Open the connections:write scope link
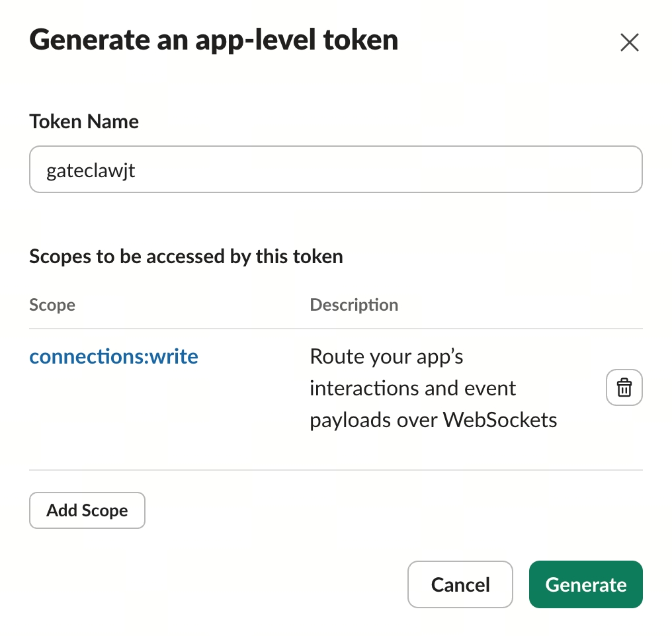 114,357
